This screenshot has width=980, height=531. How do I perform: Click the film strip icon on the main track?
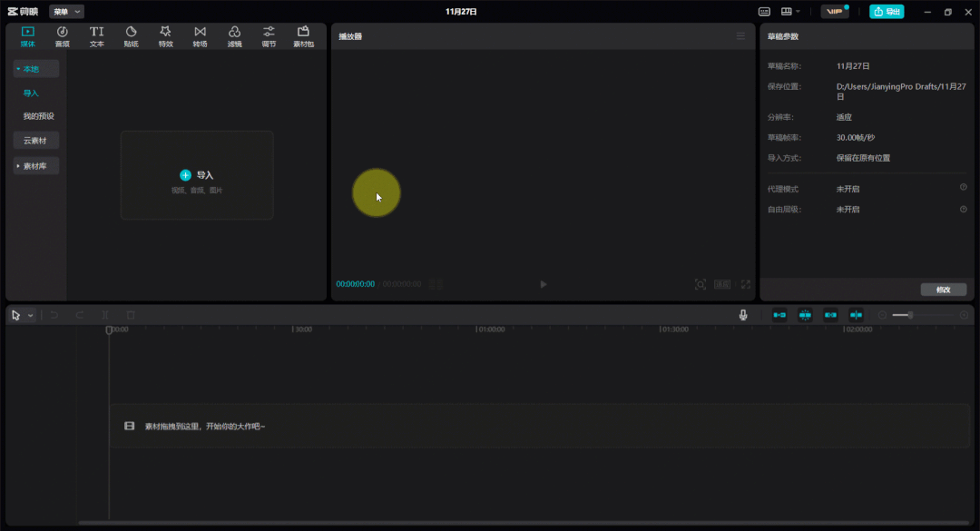(130, 426)
